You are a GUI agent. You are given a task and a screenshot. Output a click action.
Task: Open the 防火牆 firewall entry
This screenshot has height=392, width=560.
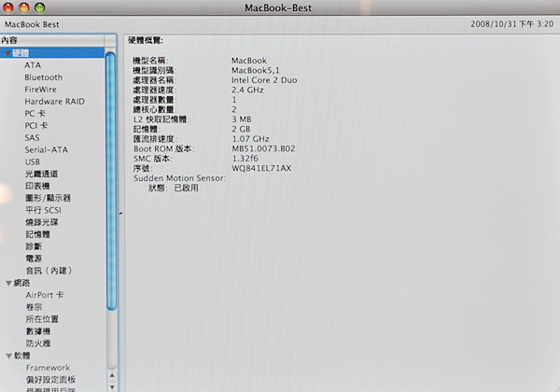pos(38,343)
